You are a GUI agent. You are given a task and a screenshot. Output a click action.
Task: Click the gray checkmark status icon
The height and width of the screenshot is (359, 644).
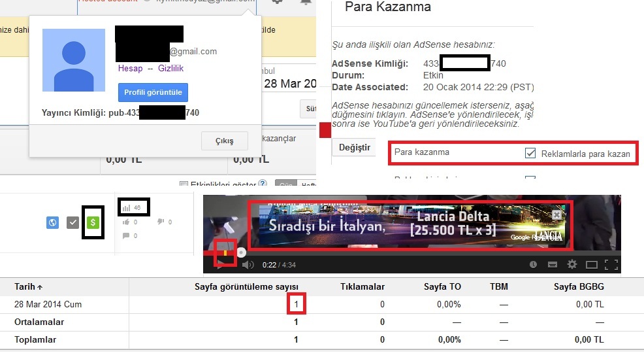(72, 222)
